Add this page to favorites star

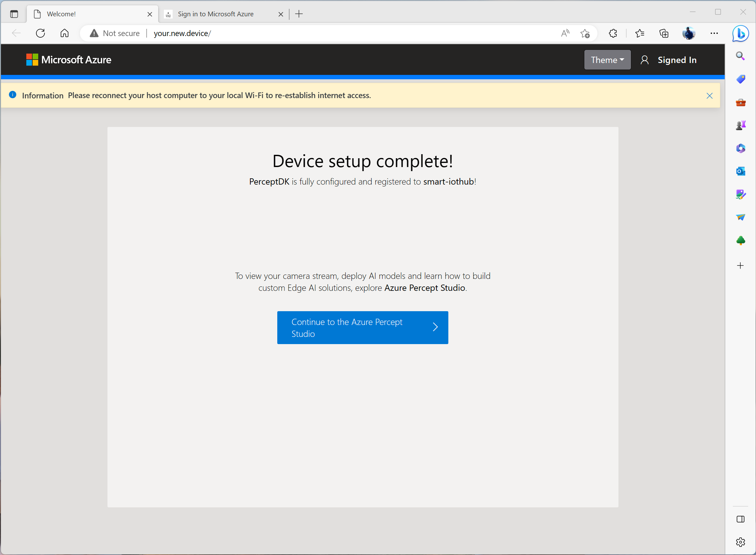click(585, 33)
